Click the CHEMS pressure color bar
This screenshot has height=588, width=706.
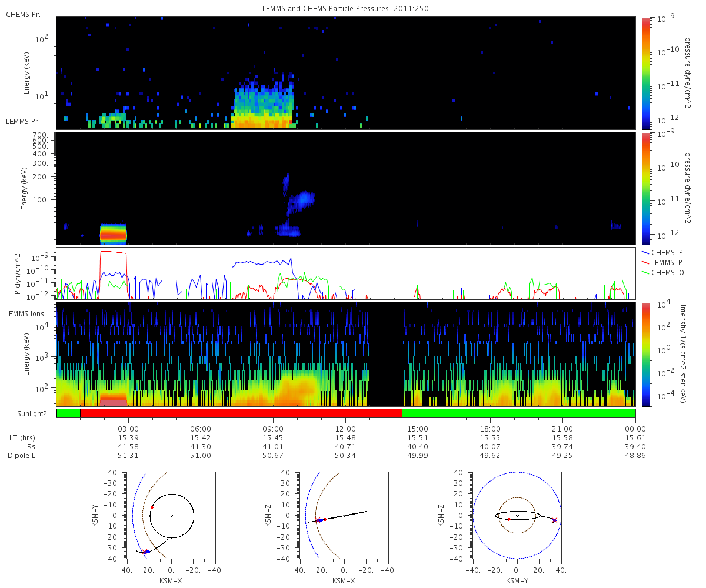(x=645, y=73)
